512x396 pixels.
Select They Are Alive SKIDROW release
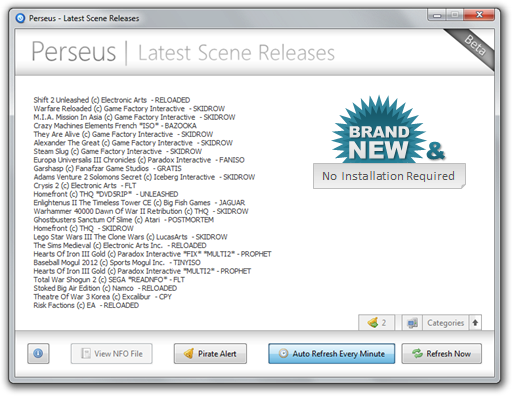[x=123, y=134]
